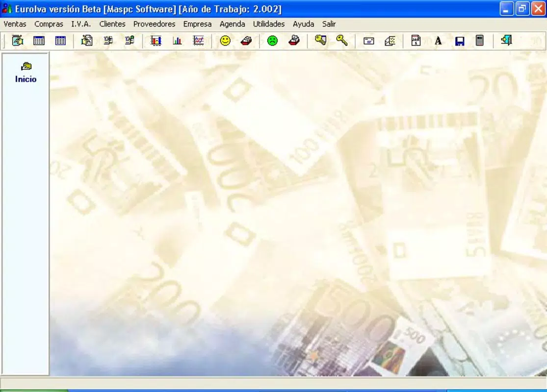Open the Compras menu
547x392 pixels.
click(49, 24)
